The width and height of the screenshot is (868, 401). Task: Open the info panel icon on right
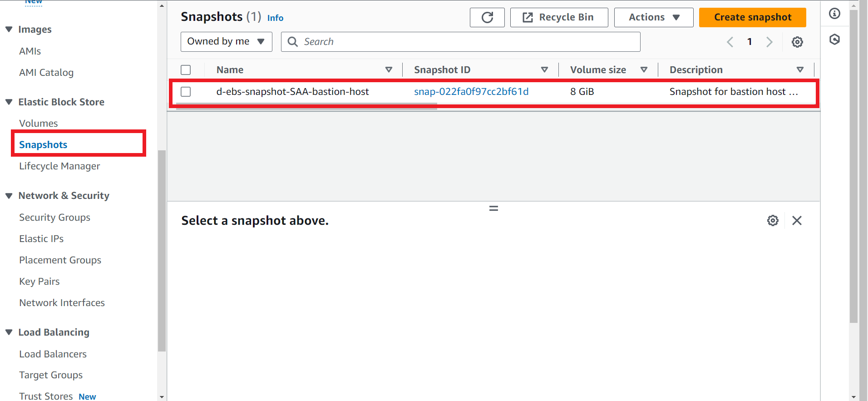[x=834, y=14]
